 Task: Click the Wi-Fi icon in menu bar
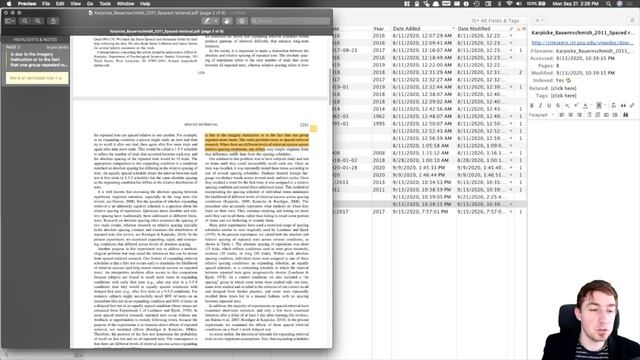pos(509,4)
